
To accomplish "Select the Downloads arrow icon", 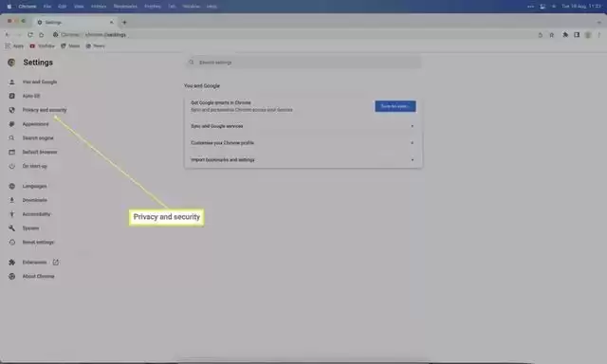I will (x=12, y=200).
